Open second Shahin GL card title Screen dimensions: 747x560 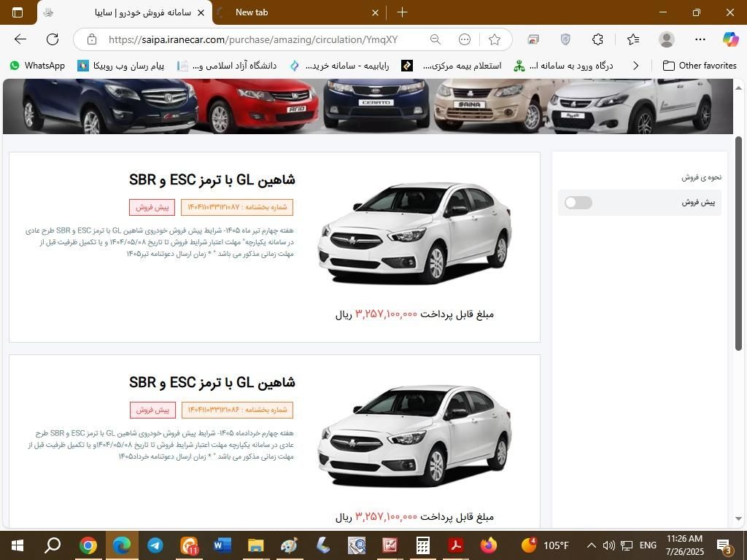coord(212,382)
